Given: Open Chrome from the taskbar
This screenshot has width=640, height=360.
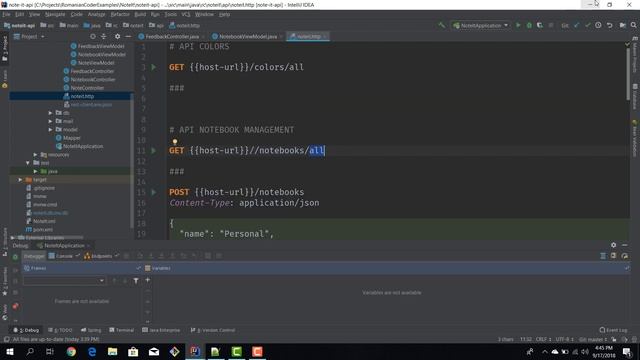Looking at the screenshot, I should pos(71,351).
